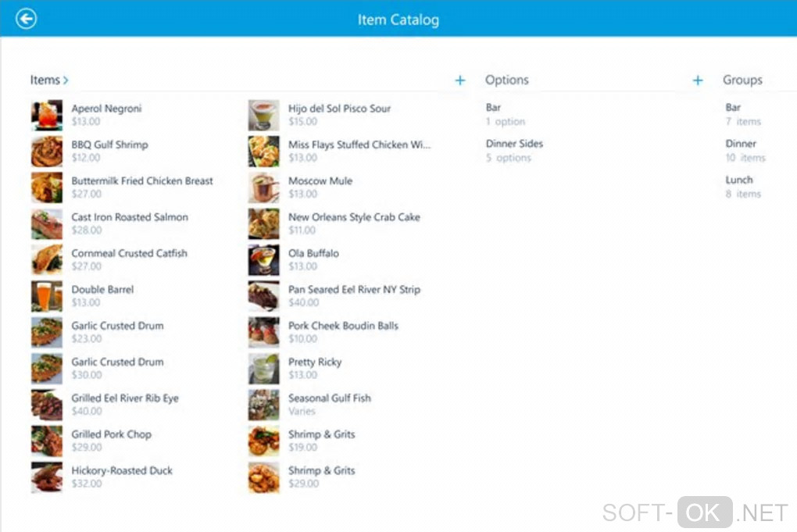Open the Bar option set
Image resolution: width=797 pixels, height=532 pixels.
494,108
